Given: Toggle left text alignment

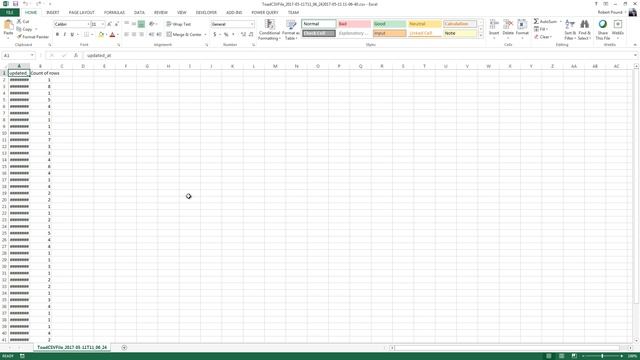Looking at the screenshot, I should point(127,35).
